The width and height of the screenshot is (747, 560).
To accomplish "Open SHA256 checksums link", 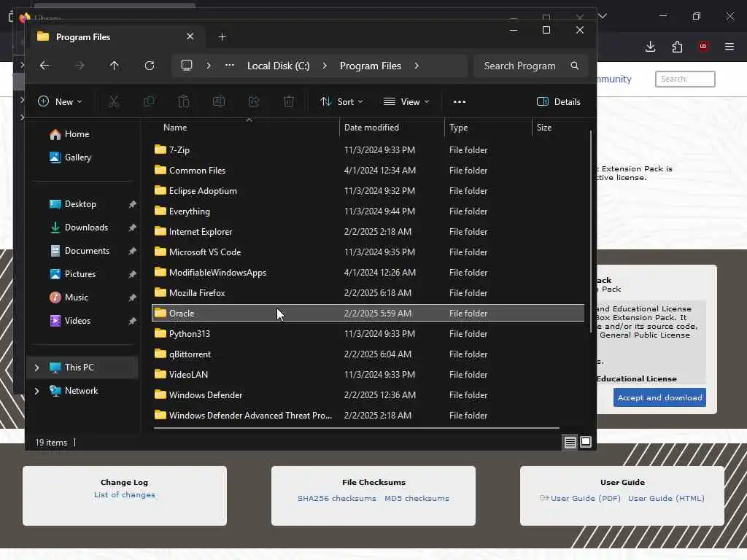I will [x=337, y=499].
